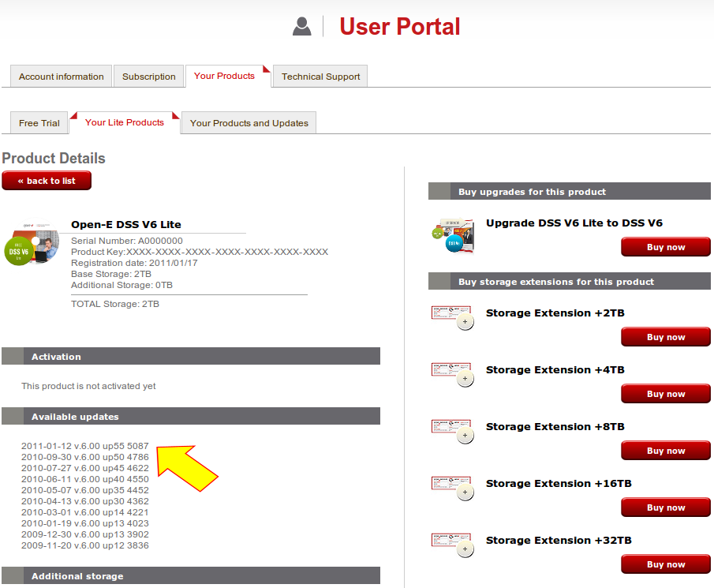
Task: Click the Upgrade DSS V6 Lite box icon
Action: [x=453, y=235]
